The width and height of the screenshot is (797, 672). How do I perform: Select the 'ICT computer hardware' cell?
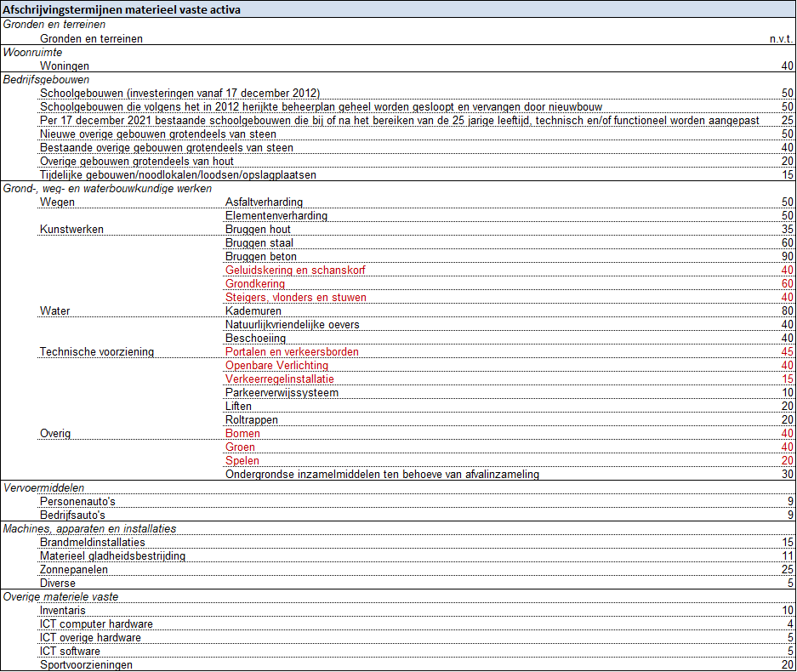pos(96,624)
